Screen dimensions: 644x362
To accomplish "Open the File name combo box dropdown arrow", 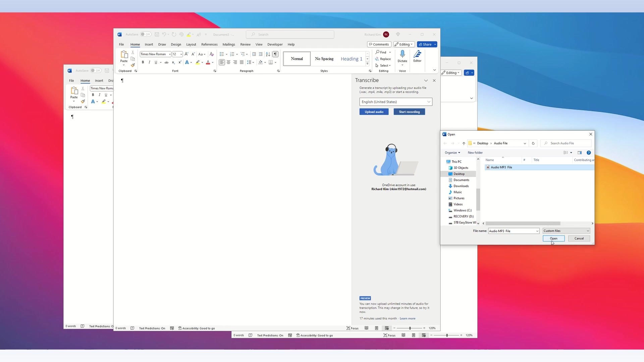I will coord(537,231).
